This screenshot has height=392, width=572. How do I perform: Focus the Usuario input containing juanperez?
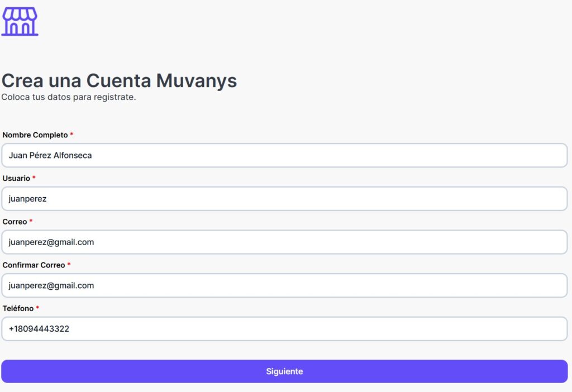coord(284,199)
